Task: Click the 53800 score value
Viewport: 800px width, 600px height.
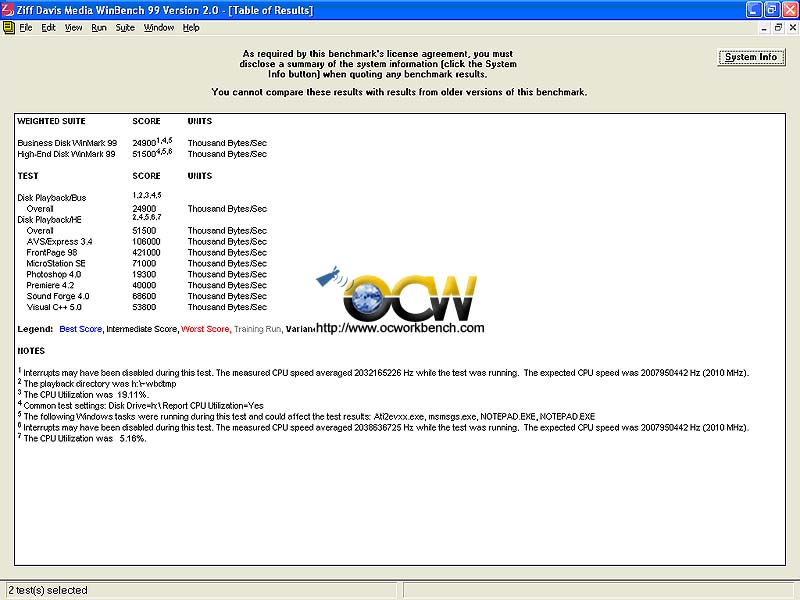Action: [x=144, y=307]
